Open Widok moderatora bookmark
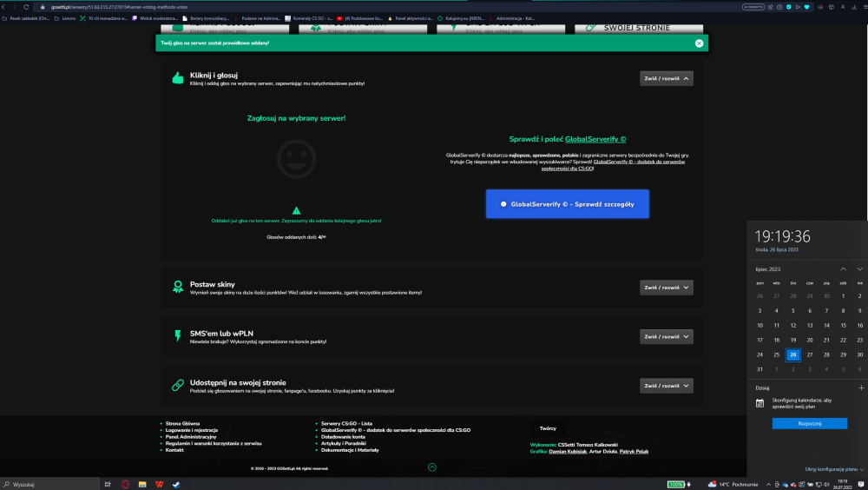 point(155,18)
